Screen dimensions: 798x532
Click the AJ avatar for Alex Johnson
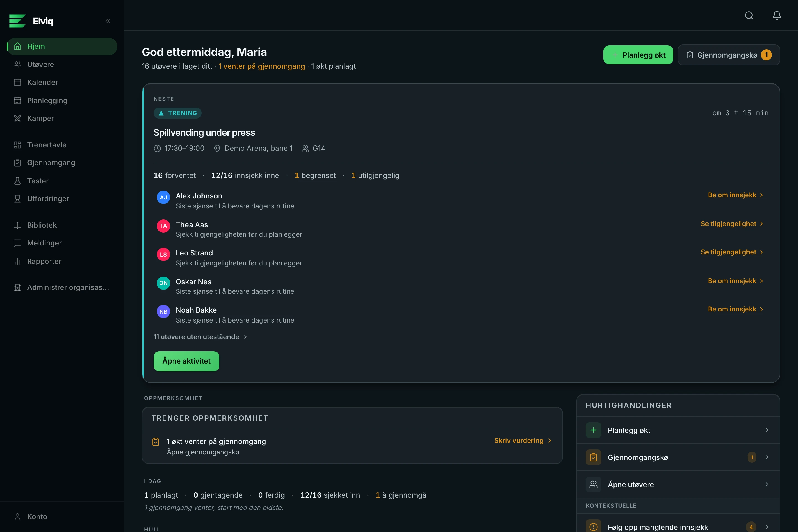click(x=163, y=198)
